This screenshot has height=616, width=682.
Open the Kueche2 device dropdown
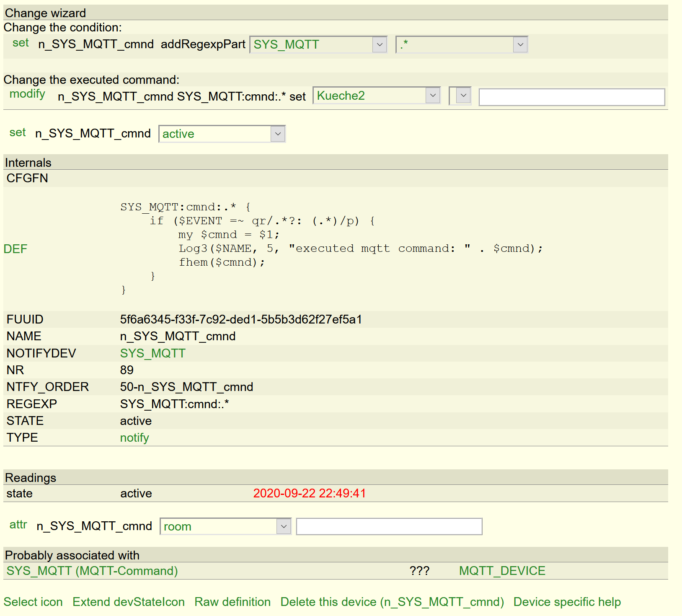pos(376,96)
